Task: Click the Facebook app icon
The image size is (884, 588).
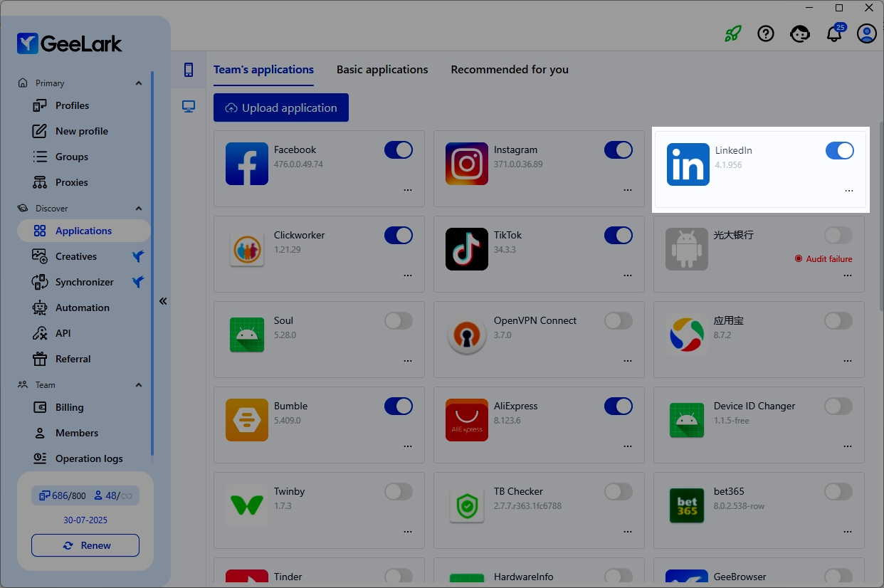Action: 247,164
